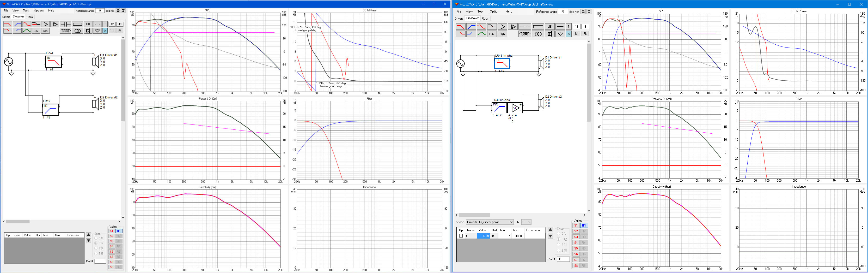Add low-pass filter block in left window

[8, 24]
